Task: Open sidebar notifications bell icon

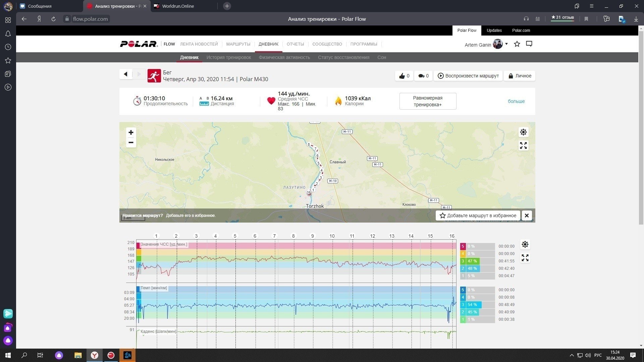Action: [x=8, y=34]
